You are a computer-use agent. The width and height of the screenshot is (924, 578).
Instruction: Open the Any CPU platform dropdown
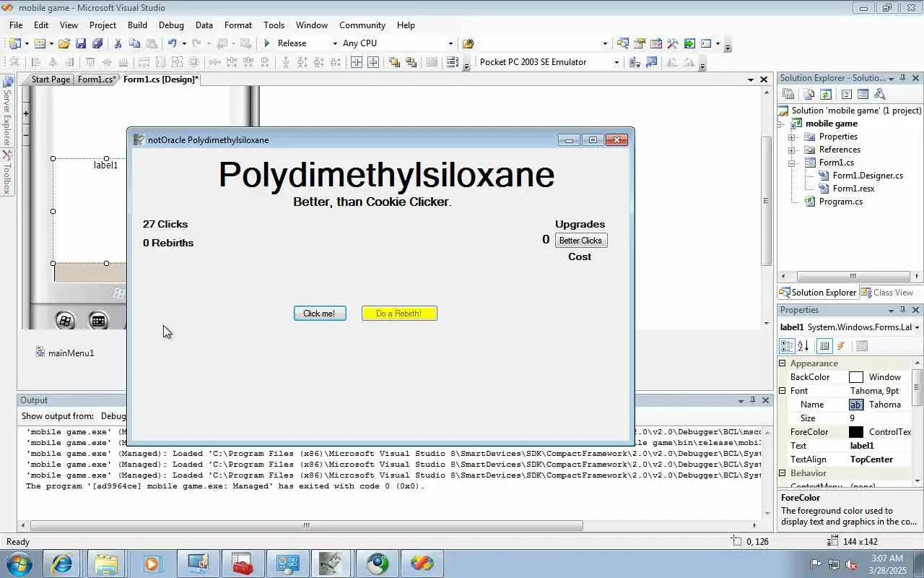click(x=450, y=43)
